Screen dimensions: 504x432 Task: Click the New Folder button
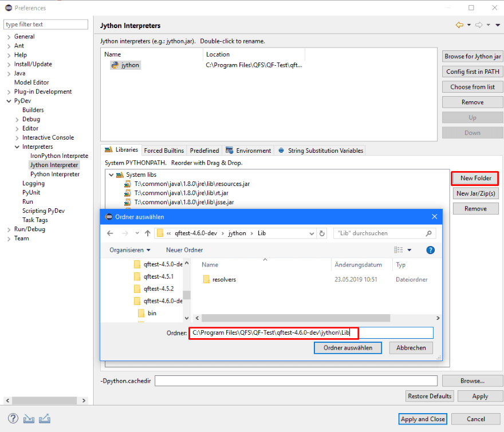click(475, 179)
